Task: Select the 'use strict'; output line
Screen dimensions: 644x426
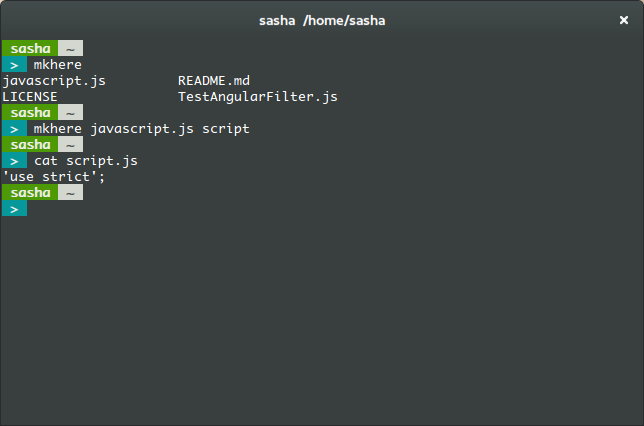Action: tap(54, 177)
